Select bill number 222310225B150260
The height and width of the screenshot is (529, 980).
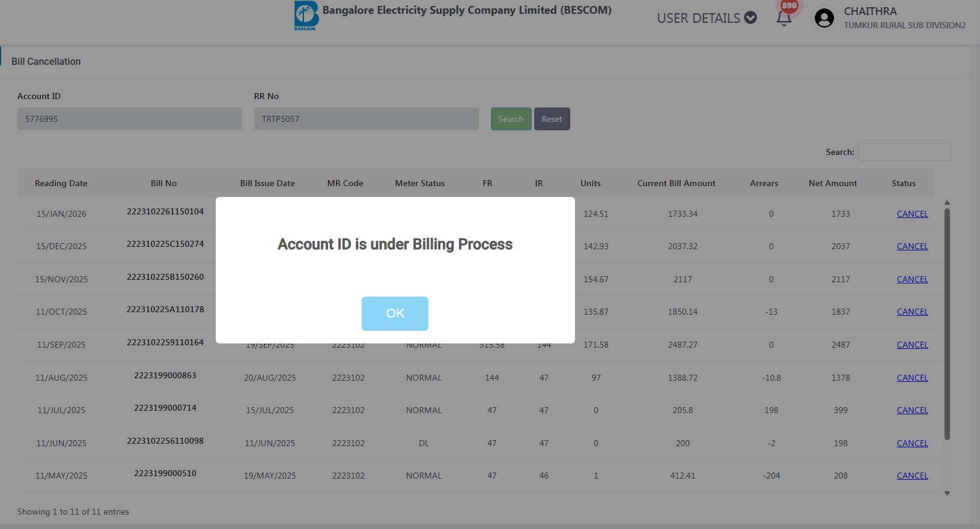click(165, 277)
